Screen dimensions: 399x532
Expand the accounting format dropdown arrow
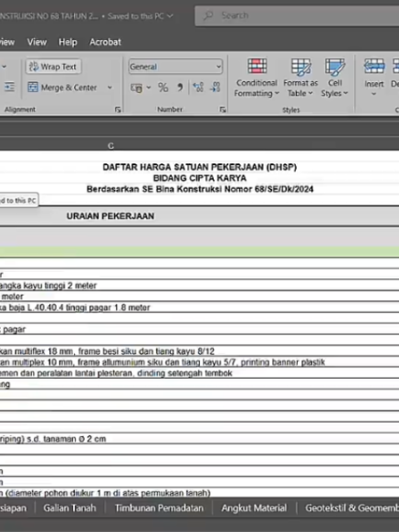[x=149, y=88]
